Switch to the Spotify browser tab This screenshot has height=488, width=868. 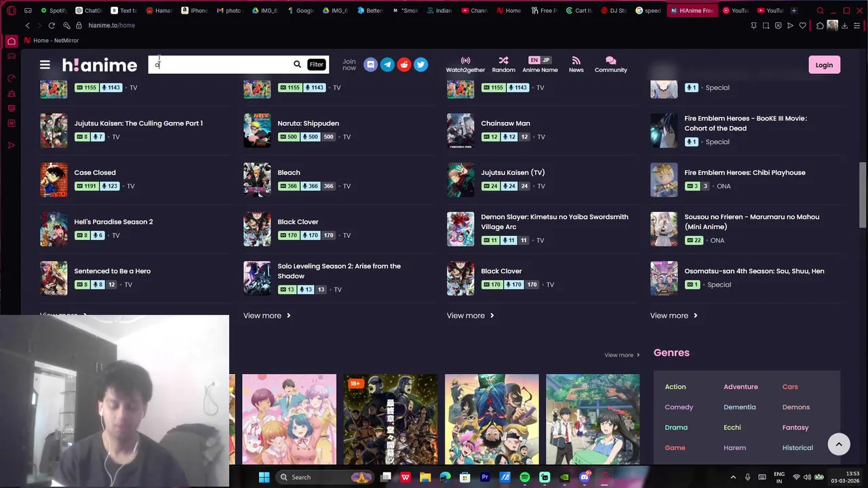pos(54,10)
